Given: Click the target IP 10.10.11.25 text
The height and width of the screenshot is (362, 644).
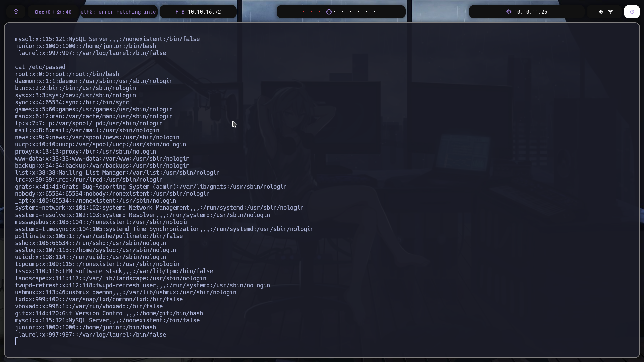Looking at the screenshot, I should tap(531, 12).
